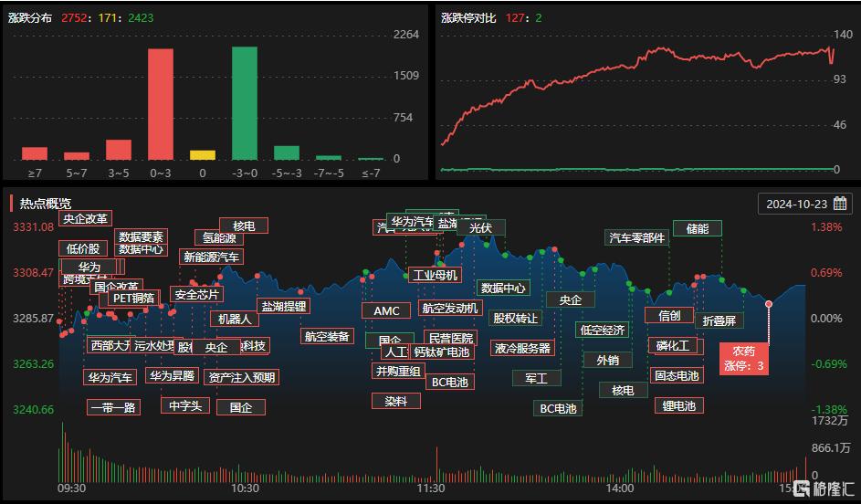This screenshot has height=504, width=861.
Task: Click the 央企改革 hot topic tag
Action: tap(86, 218)
